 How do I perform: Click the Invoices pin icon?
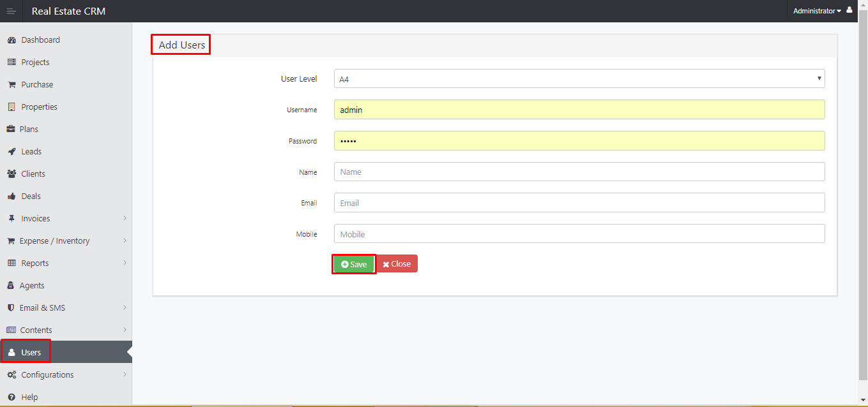[x=11, y=219]
